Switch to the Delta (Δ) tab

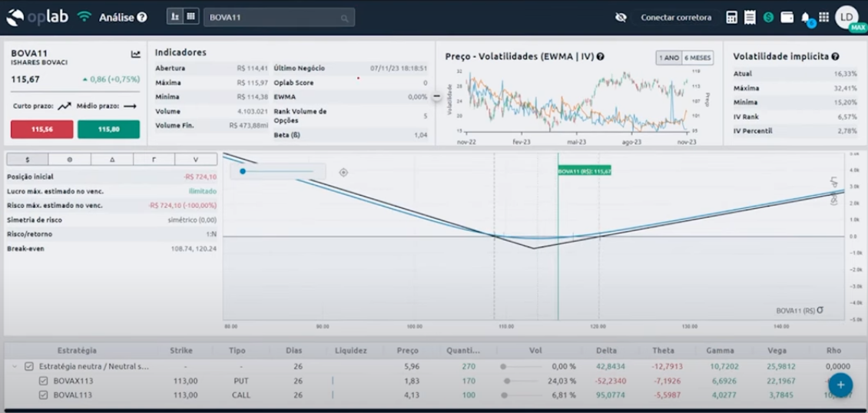tap(111, 160)
